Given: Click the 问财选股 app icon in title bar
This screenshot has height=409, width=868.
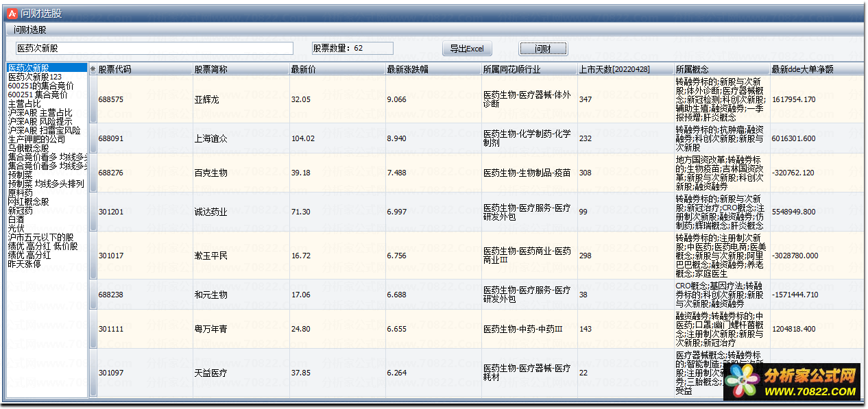Looking at the screenshot, I should click(x=12, y=12).
